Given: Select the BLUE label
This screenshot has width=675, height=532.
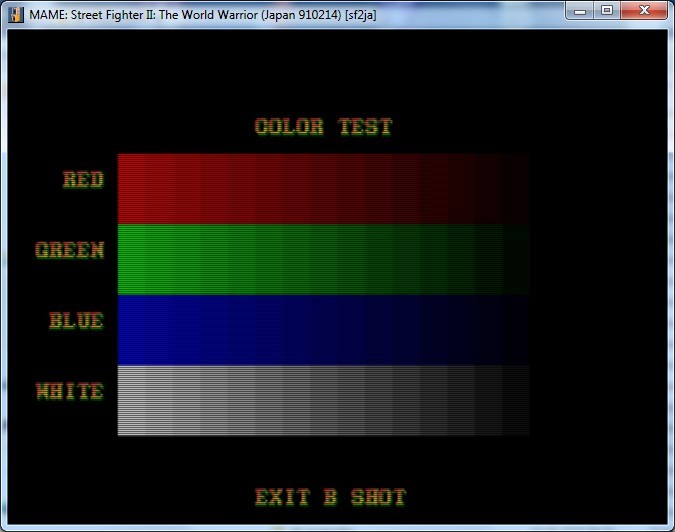Looking at the screenshot, I should pos(76,321).
